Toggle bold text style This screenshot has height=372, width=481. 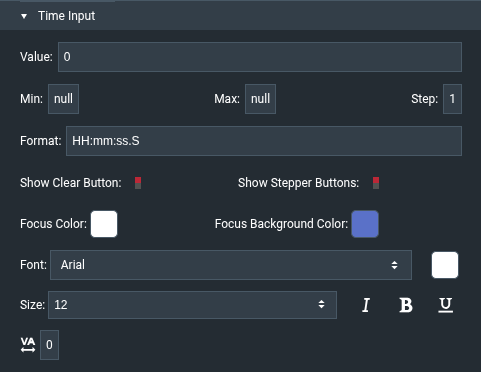click(x=406, y=305)
